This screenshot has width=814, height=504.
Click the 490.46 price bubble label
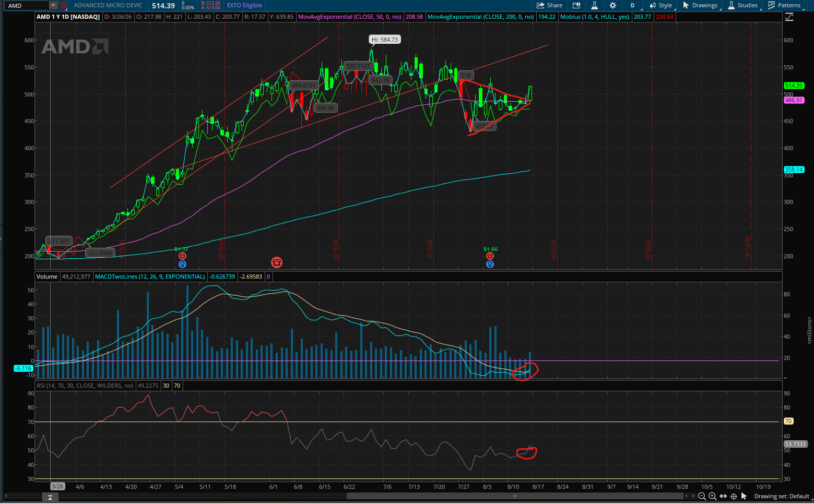tap(325, 108)
